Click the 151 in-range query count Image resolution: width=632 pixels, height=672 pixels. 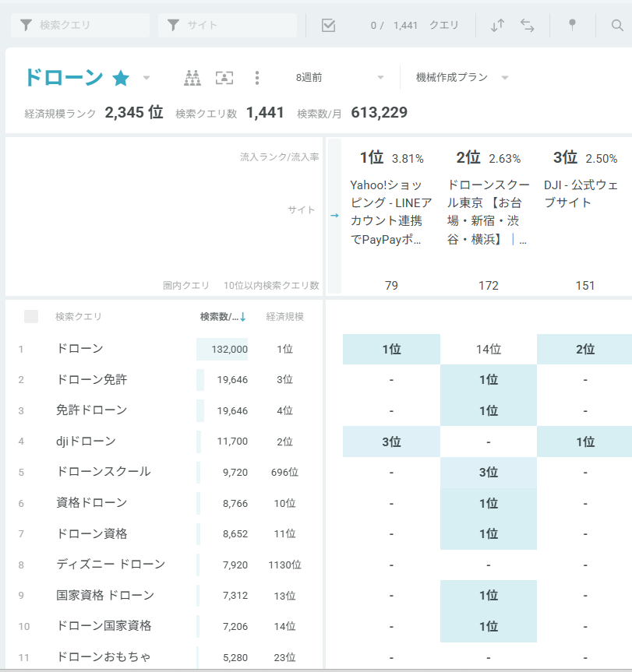pyautogui.click(x=584, y=286)
